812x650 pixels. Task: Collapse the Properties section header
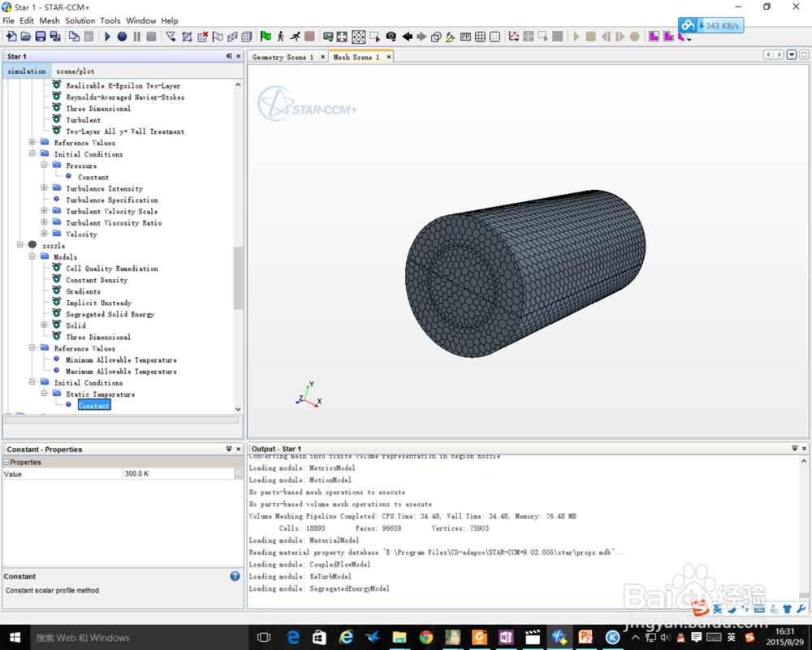coord(6,463)
